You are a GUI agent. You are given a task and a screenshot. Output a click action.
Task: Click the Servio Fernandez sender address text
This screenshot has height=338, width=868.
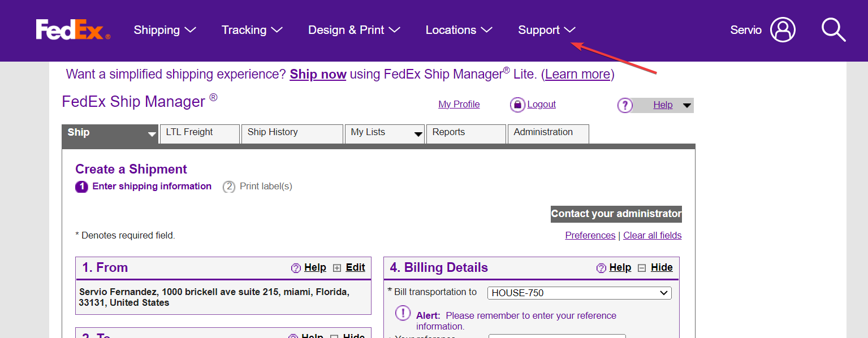[214, 297]
